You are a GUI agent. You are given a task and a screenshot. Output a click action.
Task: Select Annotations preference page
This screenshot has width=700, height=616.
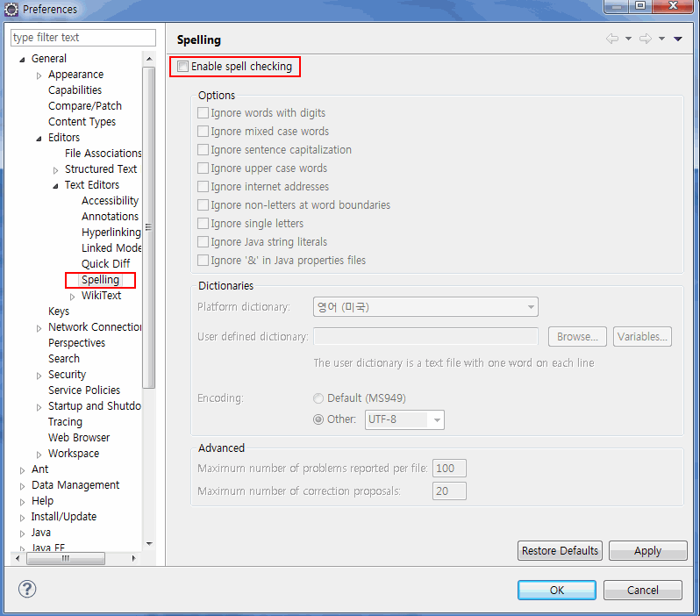[110, 216]
